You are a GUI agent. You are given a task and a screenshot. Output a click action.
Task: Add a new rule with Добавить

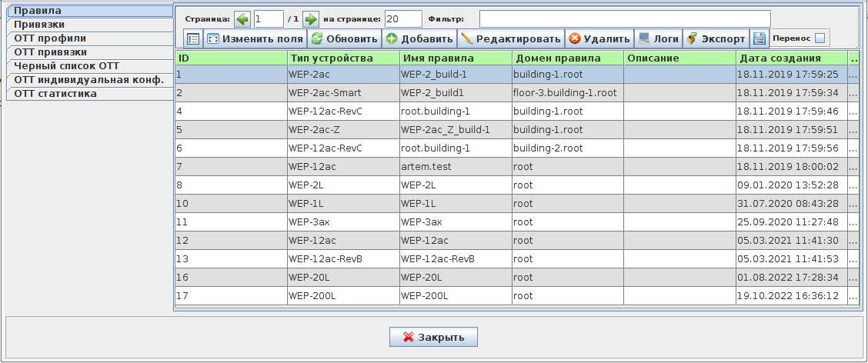click(x=420, y=38)
